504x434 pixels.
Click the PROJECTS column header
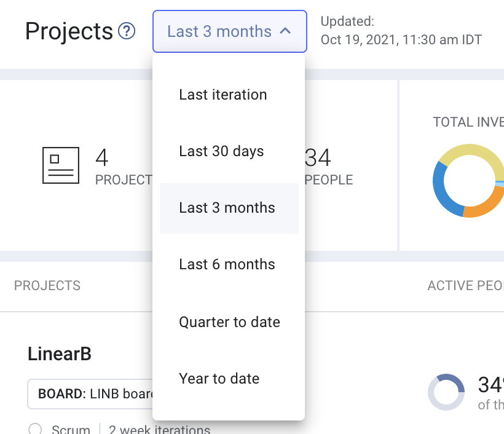tap(47, 285)
